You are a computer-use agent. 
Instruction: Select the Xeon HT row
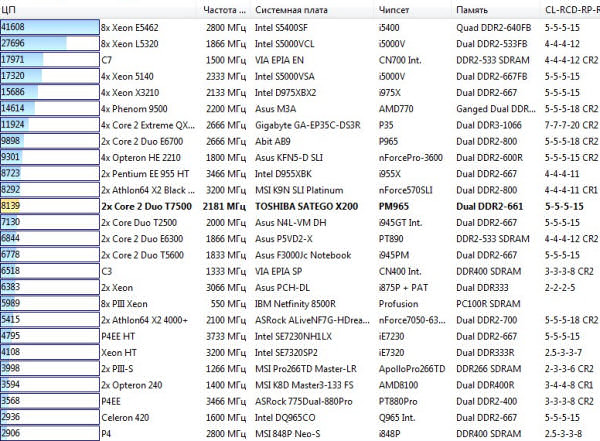(x=300, y=353)
